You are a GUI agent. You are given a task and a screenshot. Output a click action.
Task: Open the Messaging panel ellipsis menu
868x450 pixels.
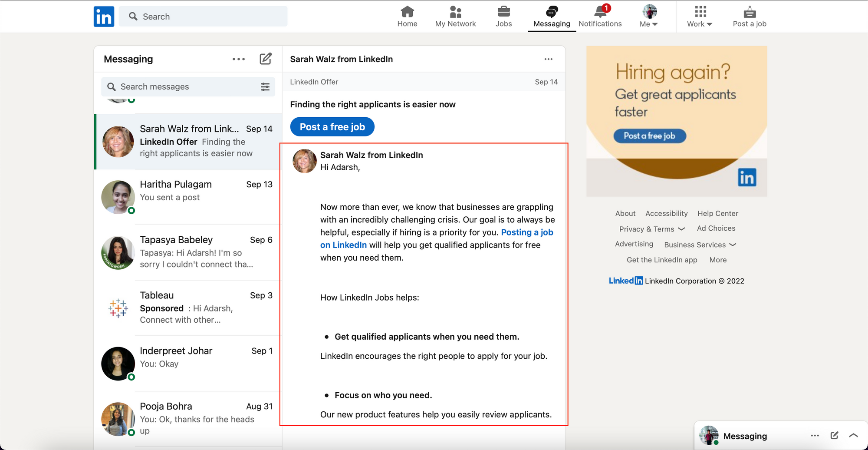[239, 59]
